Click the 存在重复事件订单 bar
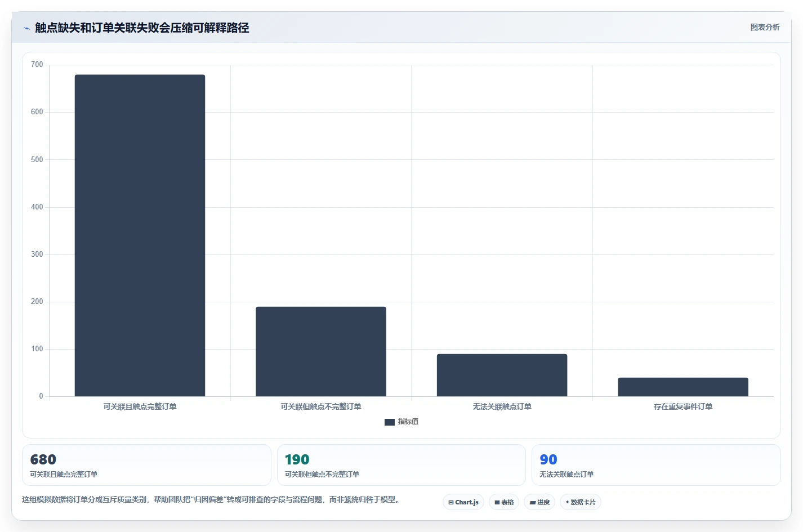This screenshot has width=803, height=532. [x=683, y=387]
